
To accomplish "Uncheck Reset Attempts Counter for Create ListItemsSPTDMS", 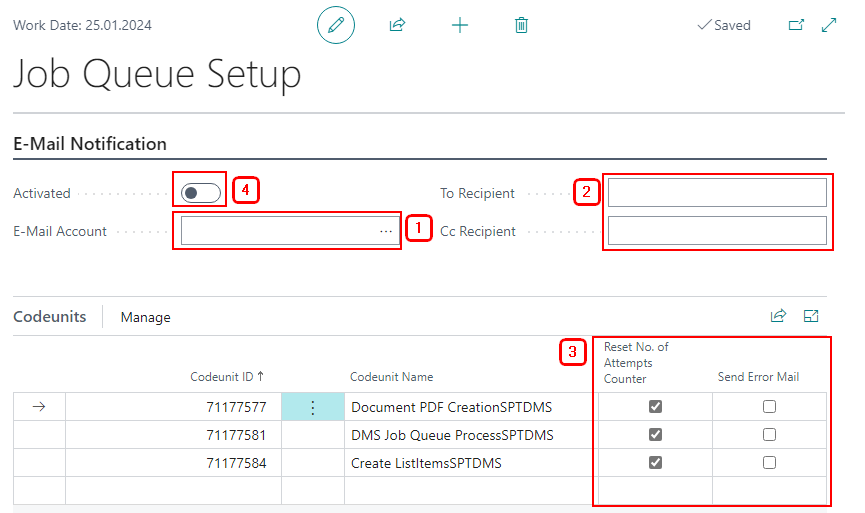I will tap(655, 462).
